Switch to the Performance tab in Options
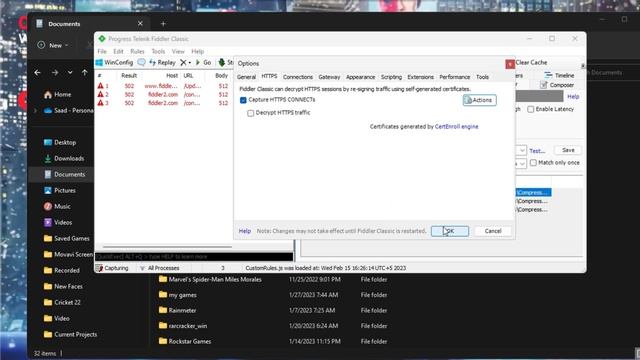 point(455,77)
